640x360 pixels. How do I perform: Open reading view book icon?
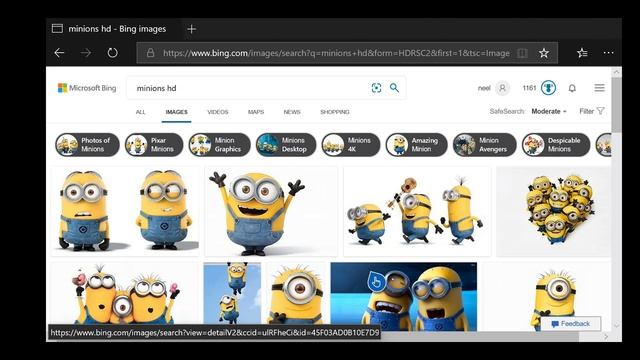pyautogui.click(x=522, y=53)
